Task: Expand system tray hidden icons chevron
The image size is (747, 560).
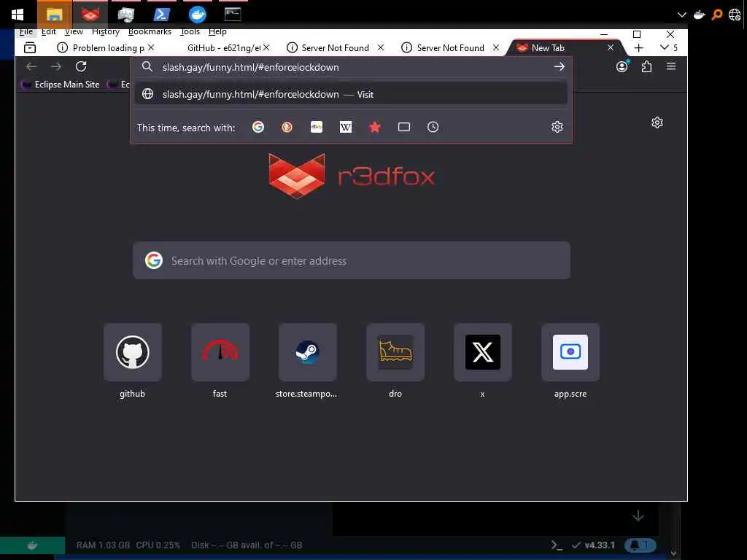Action: pyautogui.click(x=682, y=15)
